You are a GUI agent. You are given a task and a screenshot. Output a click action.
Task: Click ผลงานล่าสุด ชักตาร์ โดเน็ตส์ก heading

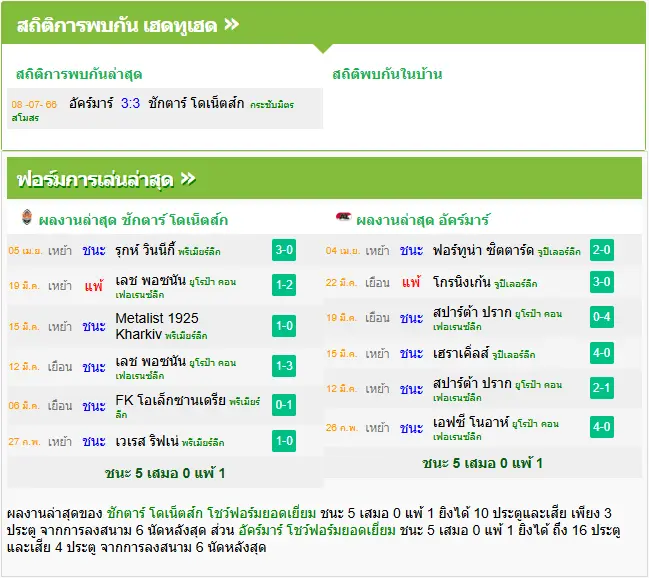pos(133,220)
